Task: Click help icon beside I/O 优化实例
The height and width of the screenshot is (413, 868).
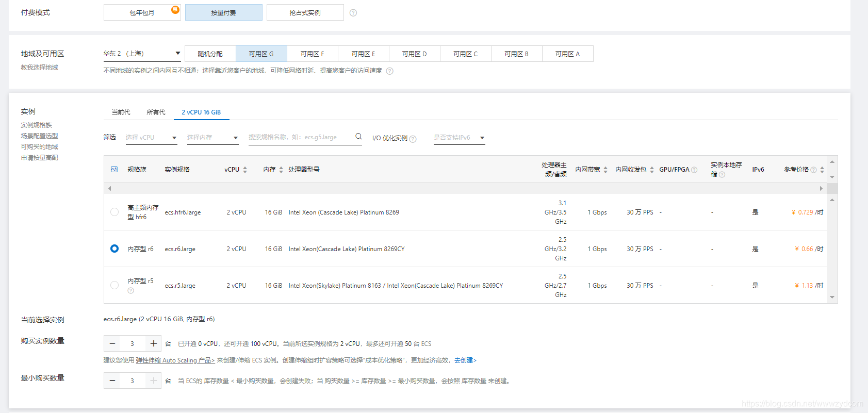Action: click(x=413, y=139)
